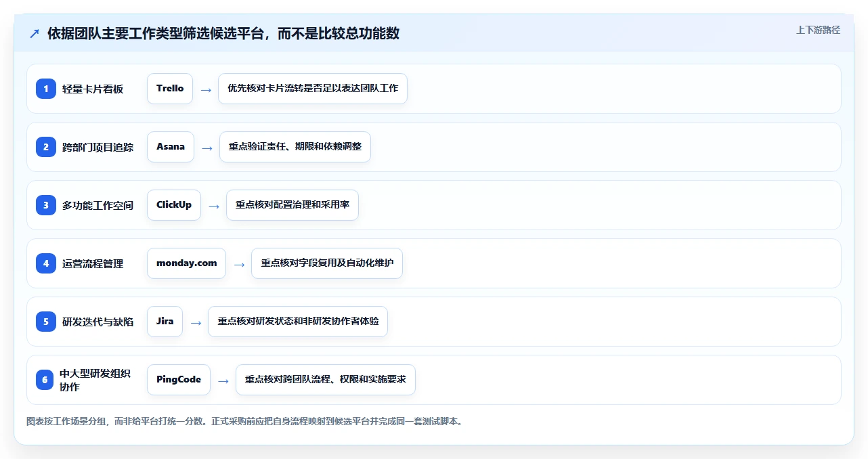The height and width of the screenshot is (459, 868).
Task: Click the 研发迭代与缺陷 row label
Action: tap(97, 322)
